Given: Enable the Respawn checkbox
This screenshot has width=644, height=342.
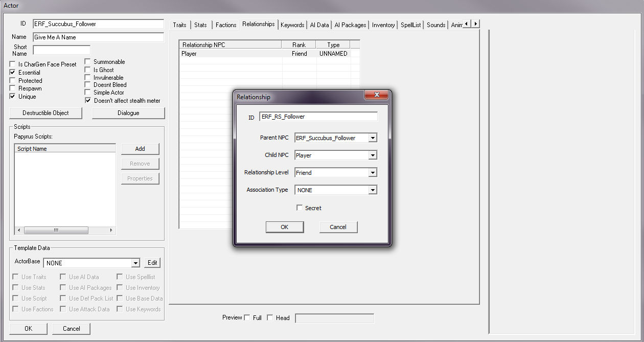Looking at the screenshot, I should [13, 88].
